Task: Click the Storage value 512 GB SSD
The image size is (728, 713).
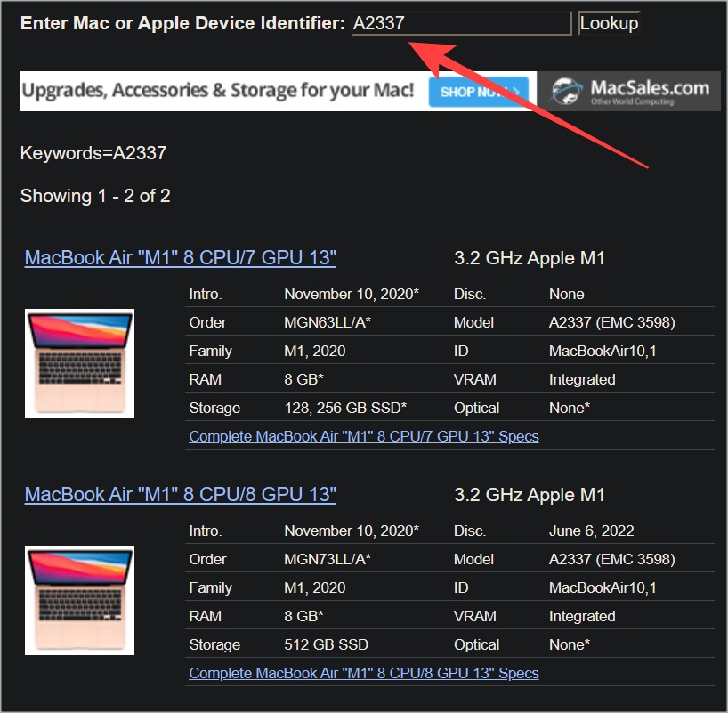Action: 322,644
